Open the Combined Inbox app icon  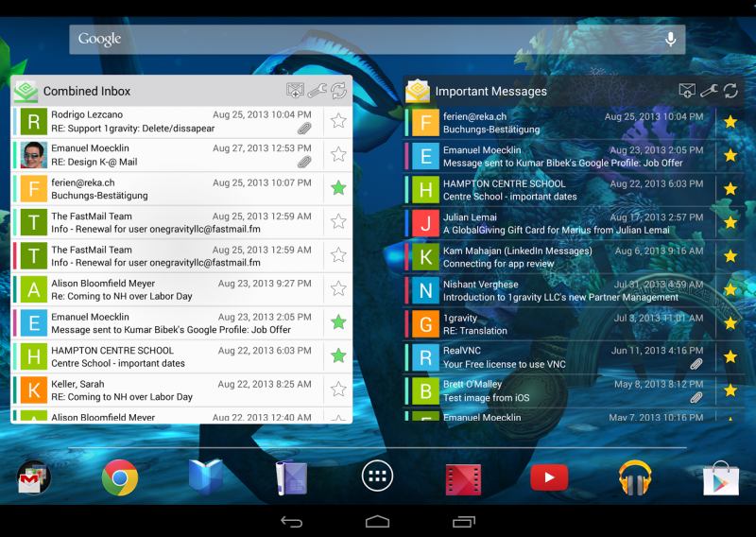(26, 91)
